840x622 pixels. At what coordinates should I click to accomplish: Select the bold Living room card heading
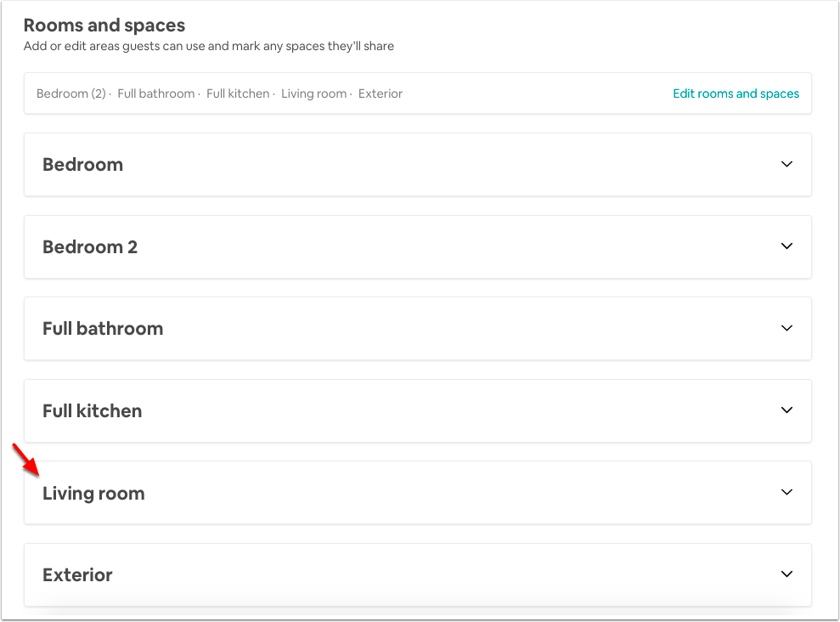pos(93,494)
